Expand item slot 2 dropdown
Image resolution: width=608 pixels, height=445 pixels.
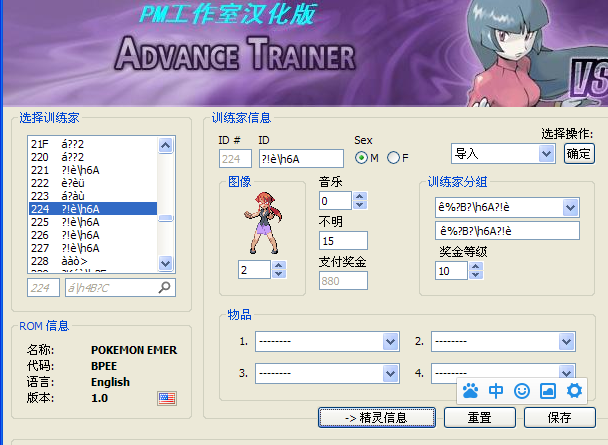(567, 342)
